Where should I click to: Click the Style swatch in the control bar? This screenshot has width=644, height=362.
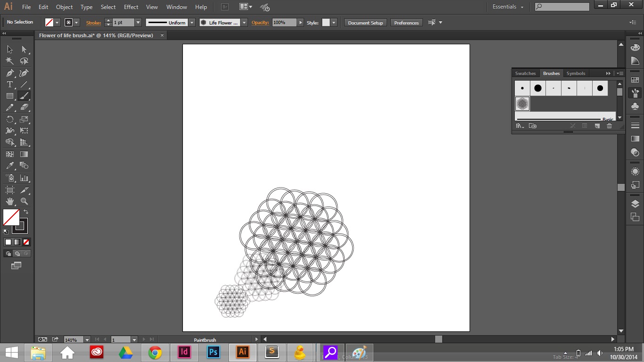click(325, 22)
